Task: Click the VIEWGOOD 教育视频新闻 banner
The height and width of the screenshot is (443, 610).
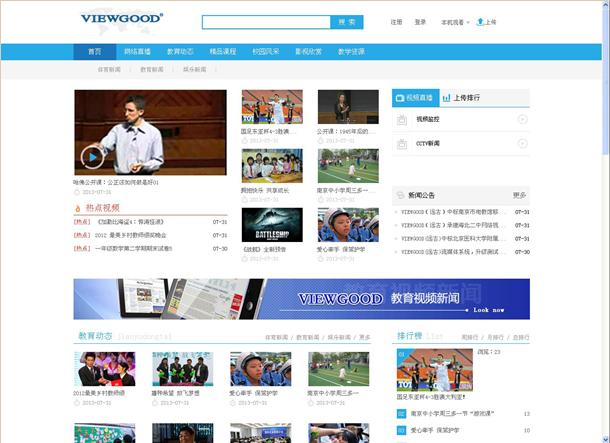Action: (301, 299)
